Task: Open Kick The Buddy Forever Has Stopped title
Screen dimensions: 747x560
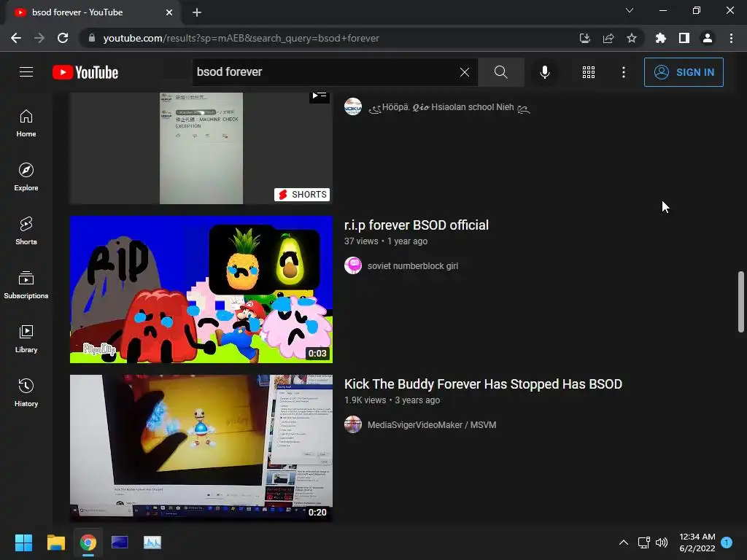Action: (483, 384)
